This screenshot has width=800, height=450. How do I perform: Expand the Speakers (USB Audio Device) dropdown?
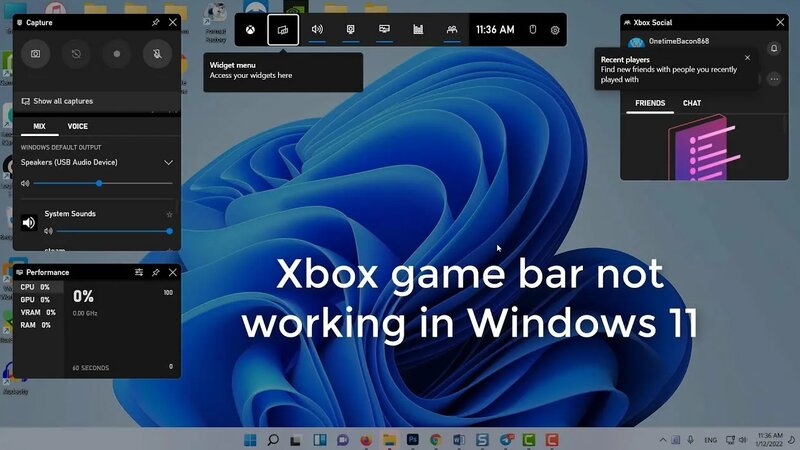coord(168,162)
